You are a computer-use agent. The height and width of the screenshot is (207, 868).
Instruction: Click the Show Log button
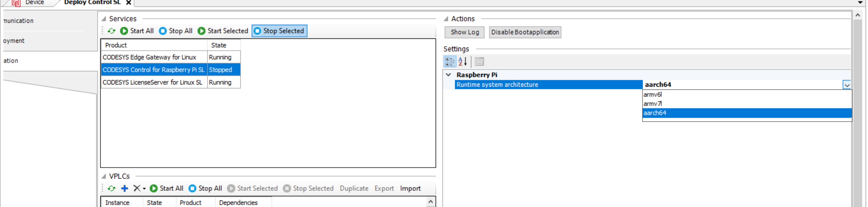[x=465, y=32]
